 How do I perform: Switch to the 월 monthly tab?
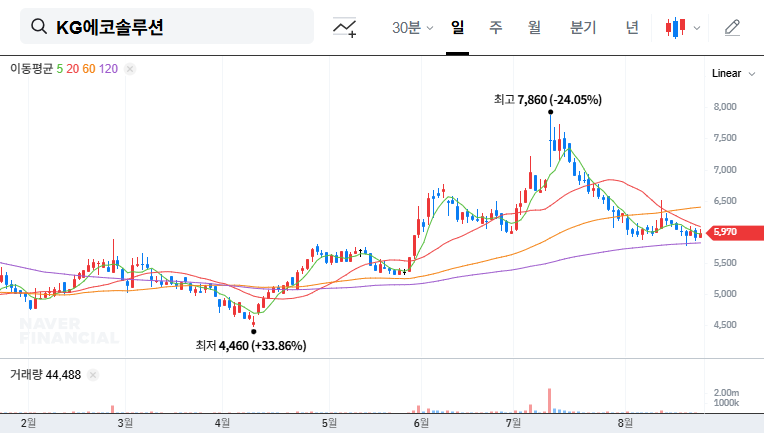pos(535,27)
